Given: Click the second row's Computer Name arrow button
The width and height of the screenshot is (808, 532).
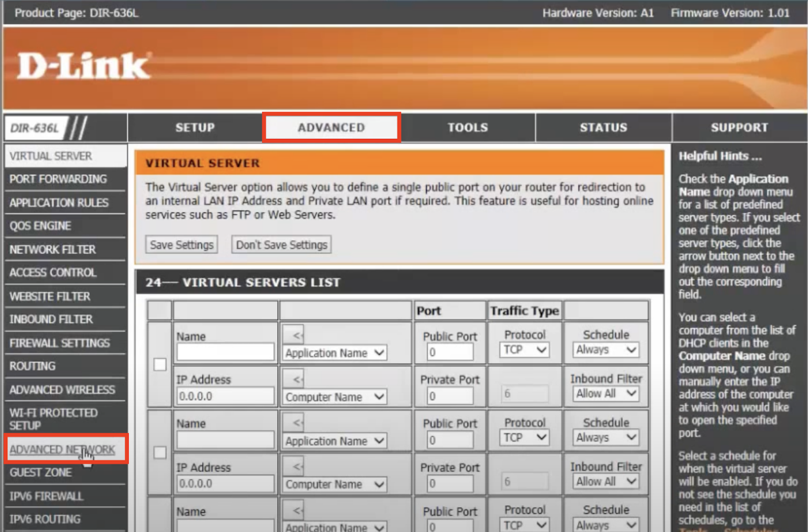Looking at the screenshot, I should [297, 466].
